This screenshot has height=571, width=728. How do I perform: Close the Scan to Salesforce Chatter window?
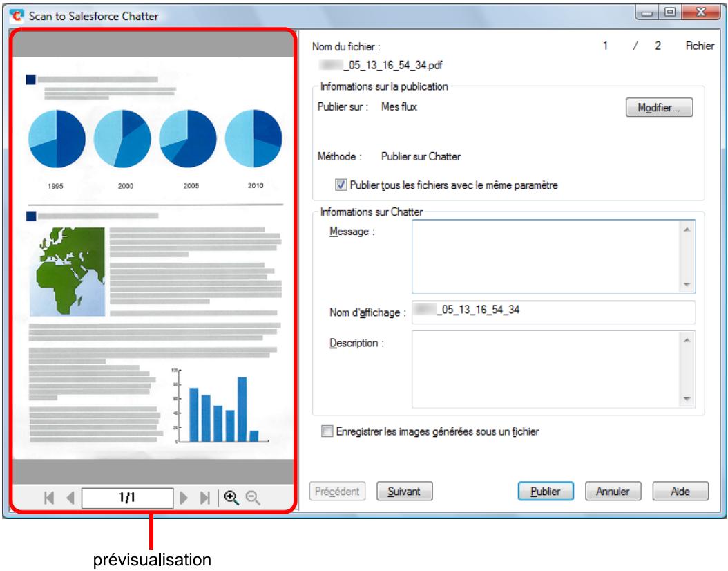[x=701, y=12]
